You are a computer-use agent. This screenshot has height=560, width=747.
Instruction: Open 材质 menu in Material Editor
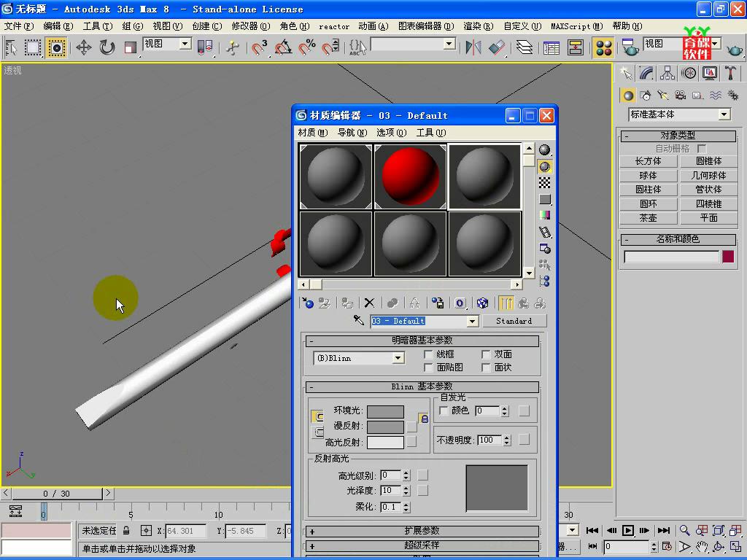click(x=313, y=133)
